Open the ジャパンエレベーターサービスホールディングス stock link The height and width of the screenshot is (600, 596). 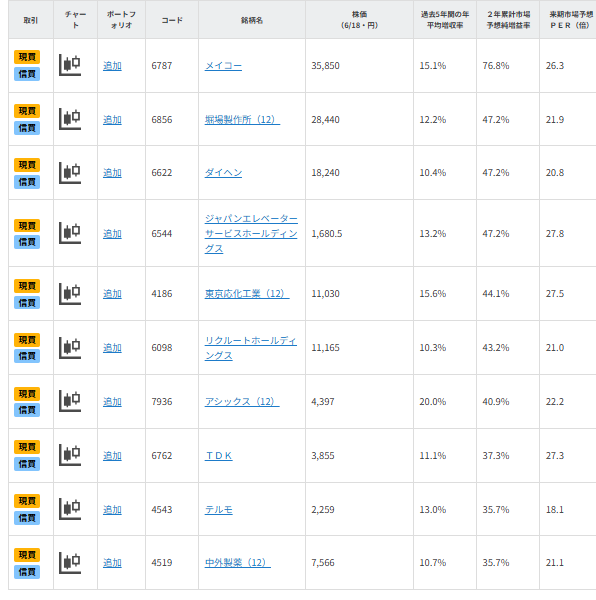tap(251, 233)
